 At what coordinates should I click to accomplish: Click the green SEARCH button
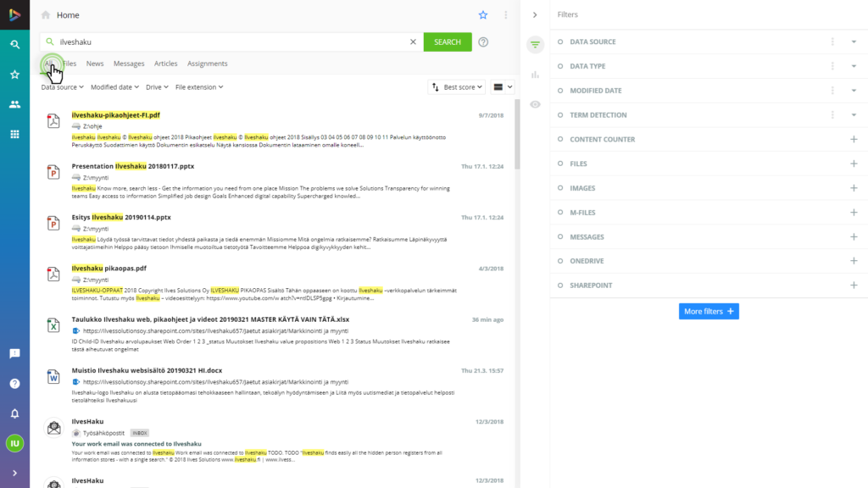tap(448, 42)
